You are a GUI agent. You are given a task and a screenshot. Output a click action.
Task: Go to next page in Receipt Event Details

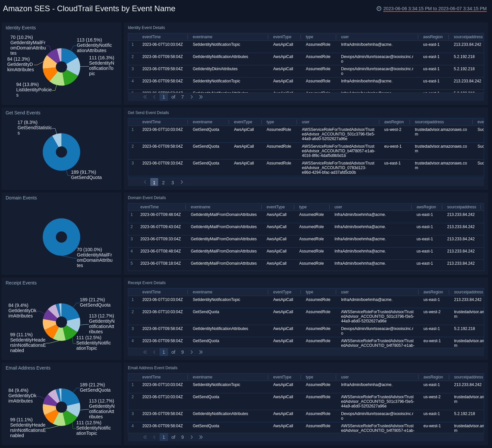(x=192, y=352)
